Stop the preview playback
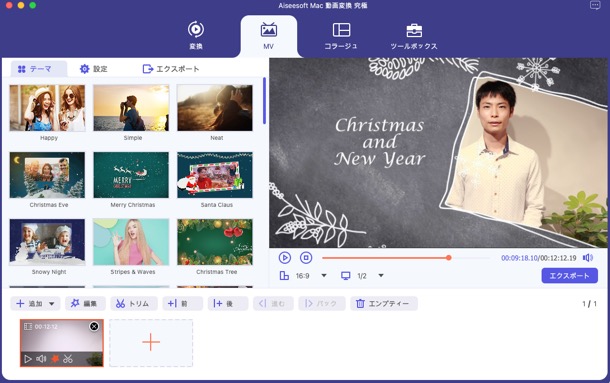This screenshot has width=610, height=383. (306, 258)
